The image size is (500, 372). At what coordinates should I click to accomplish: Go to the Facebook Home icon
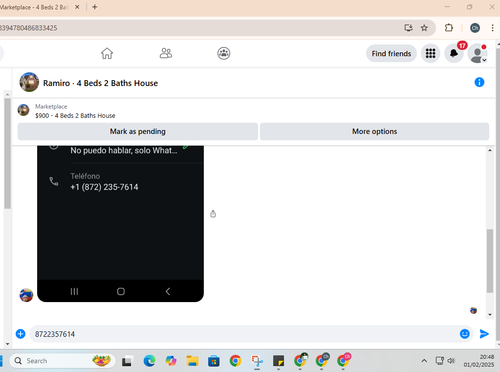pyautogui.click(x=107, y=53)
